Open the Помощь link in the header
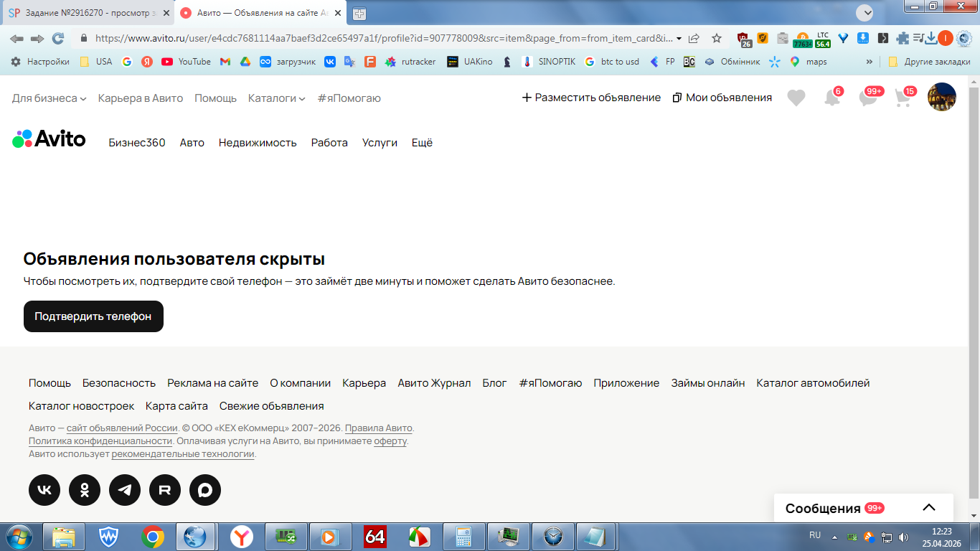Screen dimensions: 980x551 tap(215, 98)
